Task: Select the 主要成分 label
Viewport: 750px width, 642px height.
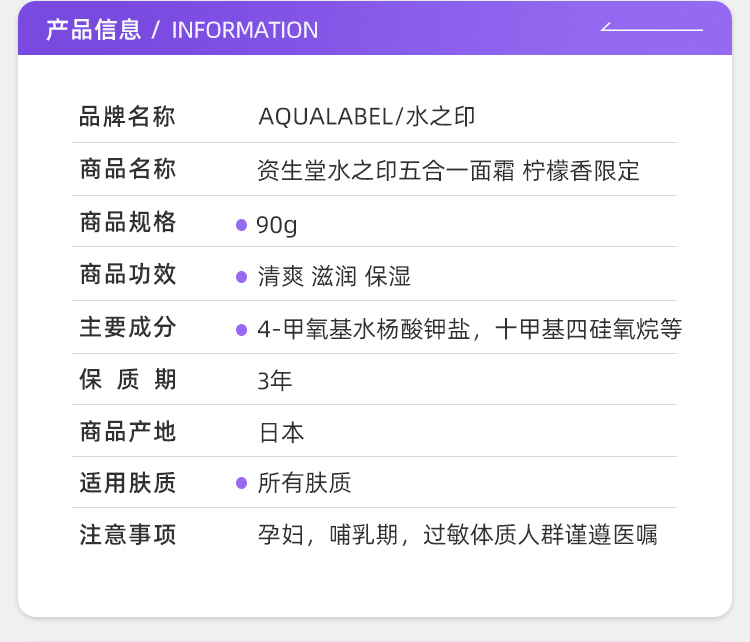Action: click(x=128, y=328)
